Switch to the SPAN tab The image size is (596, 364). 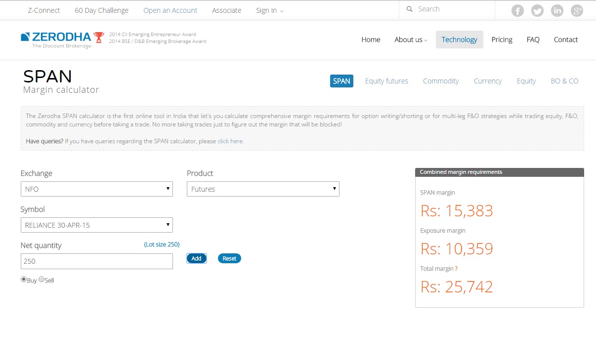[x=341, y=81]
